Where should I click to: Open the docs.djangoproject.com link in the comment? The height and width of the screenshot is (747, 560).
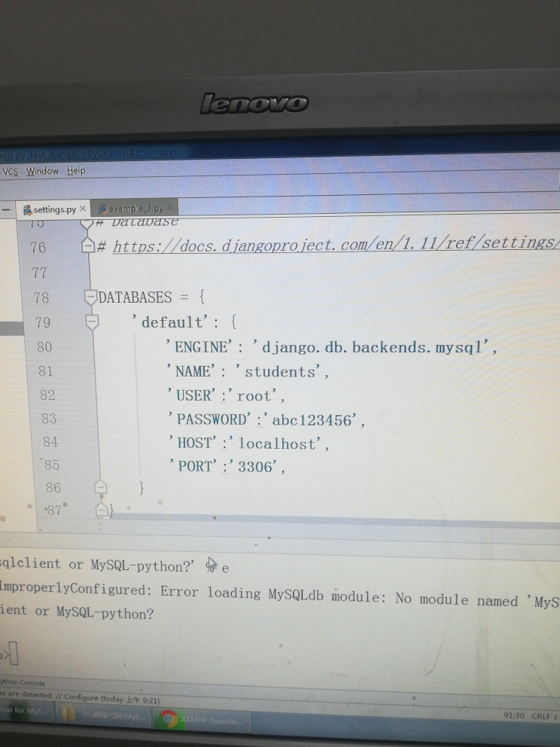coord(336,245)
